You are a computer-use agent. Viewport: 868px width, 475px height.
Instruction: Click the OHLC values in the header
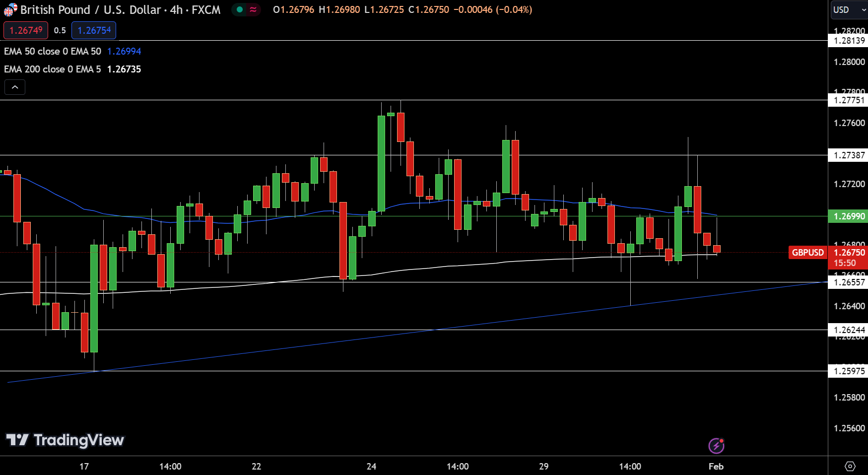click(x=402, y=9)
